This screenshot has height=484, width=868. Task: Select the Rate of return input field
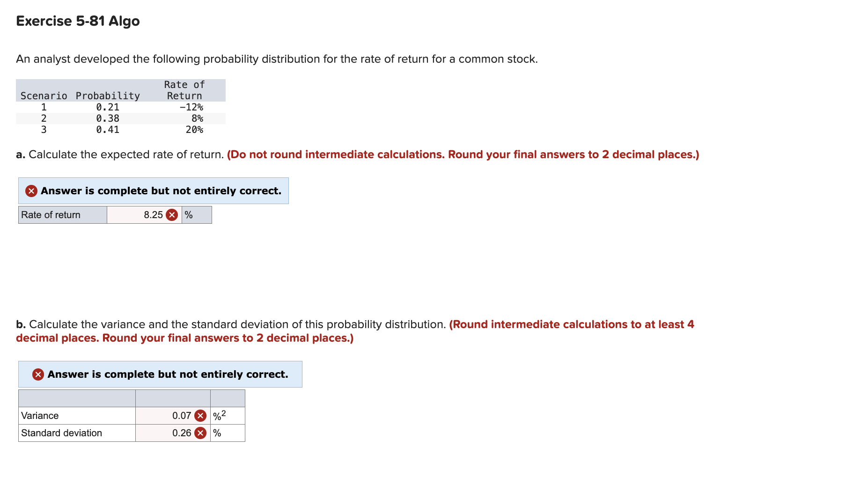(x=140, y=214)
